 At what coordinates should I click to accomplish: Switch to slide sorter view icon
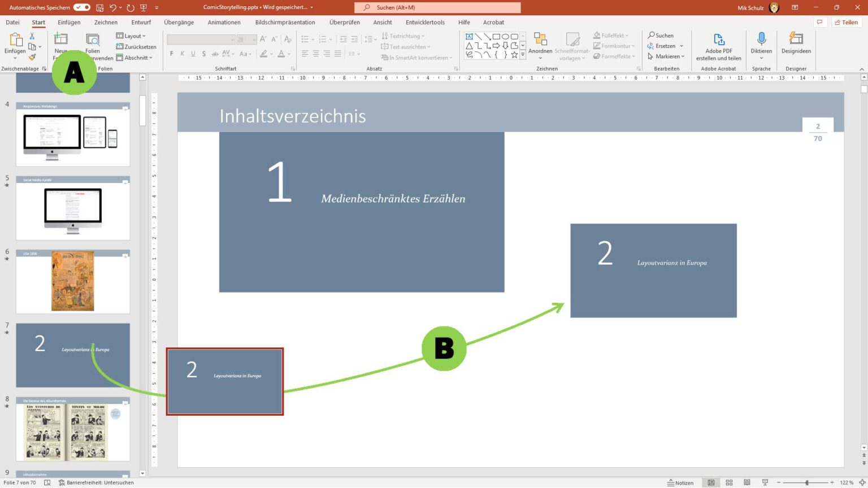click(729, 482)
